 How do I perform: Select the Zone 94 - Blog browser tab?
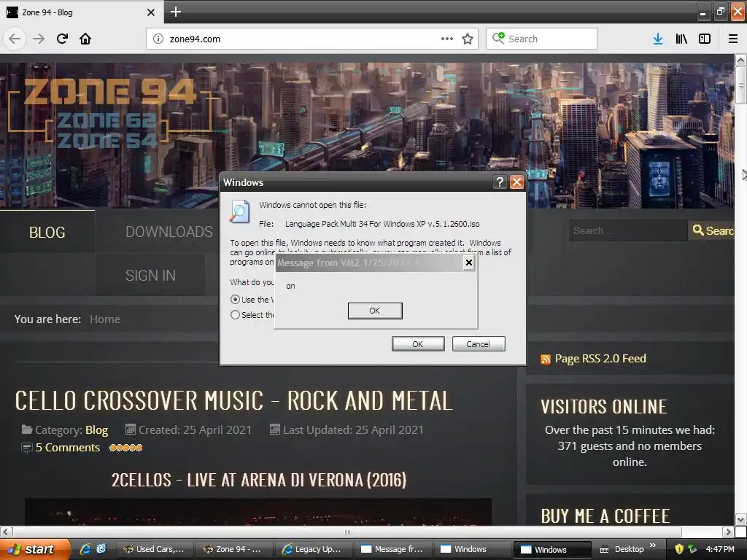tap(81, 12)
